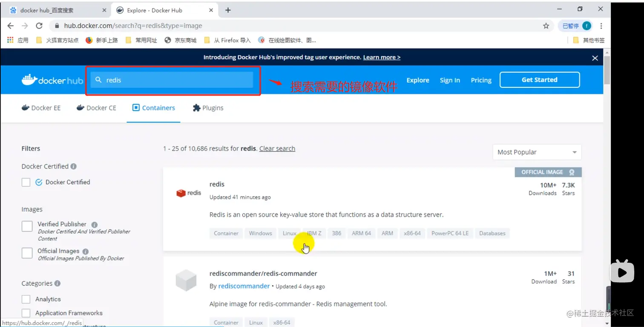Click the browser address bar URL
This screenshot has height=327, width=644.
(x=133, y=26)
